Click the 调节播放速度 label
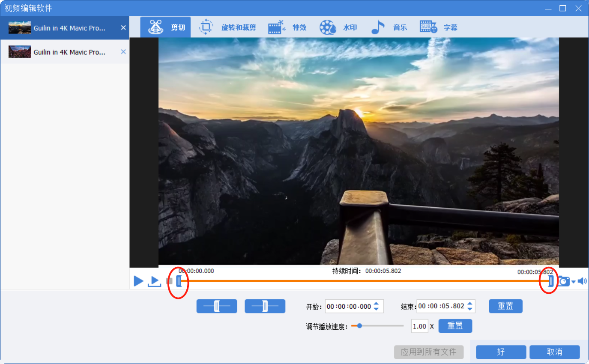The height and width of the screenshot is (364, 589). [x=327, y=326]
